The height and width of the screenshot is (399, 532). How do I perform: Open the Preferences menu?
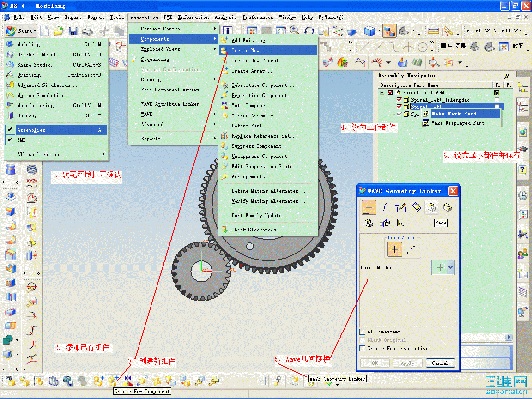coord(258,17)
